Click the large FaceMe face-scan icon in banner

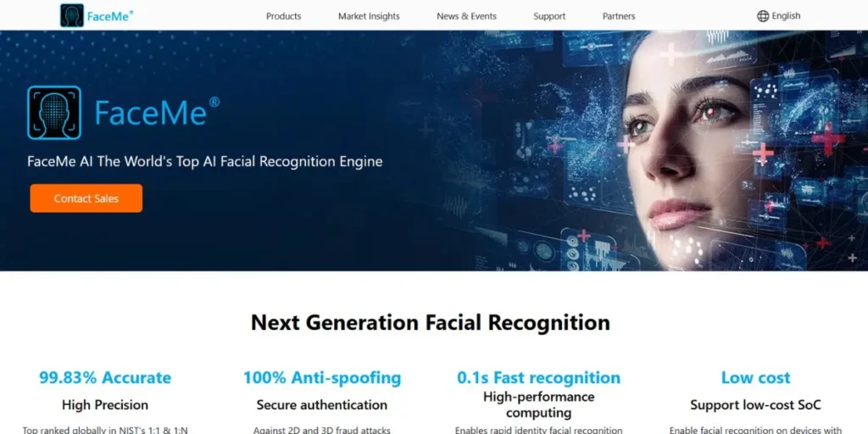tap(54, 113)
